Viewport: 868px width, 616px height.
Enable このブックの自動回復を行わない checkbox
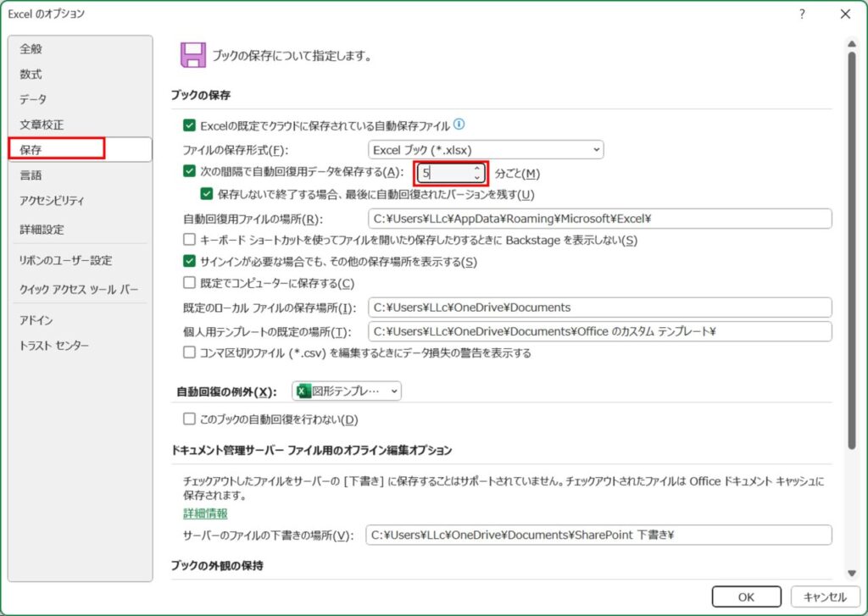click(x=189, y=419)
